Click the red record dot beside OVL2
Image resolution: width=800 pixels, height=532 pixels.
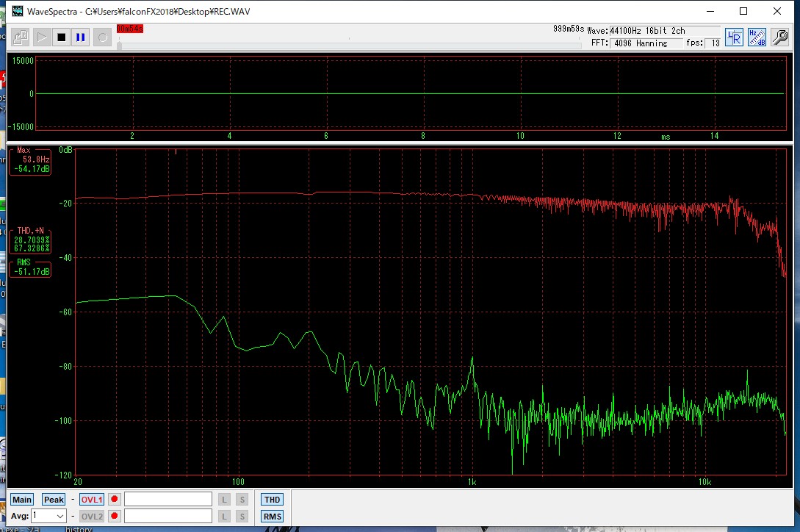(x=115, y=517)
